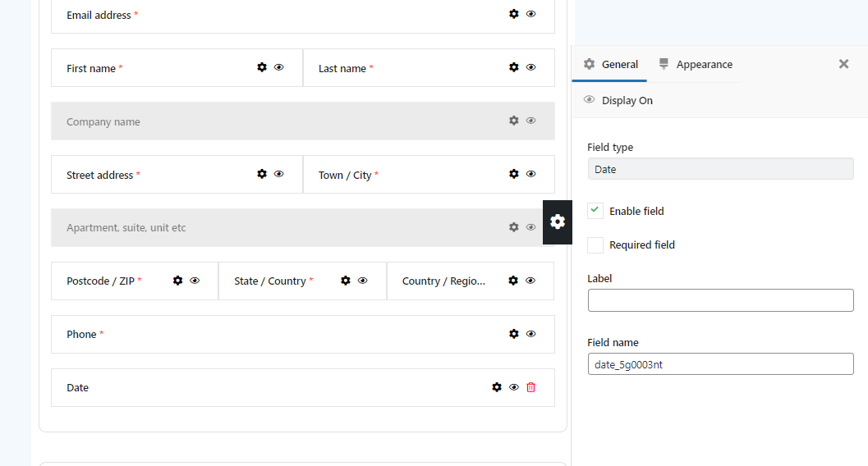Open Street address field settings gear
This screenshot has width=868, height=466.
pyautogui.click(x=262, y=174)
